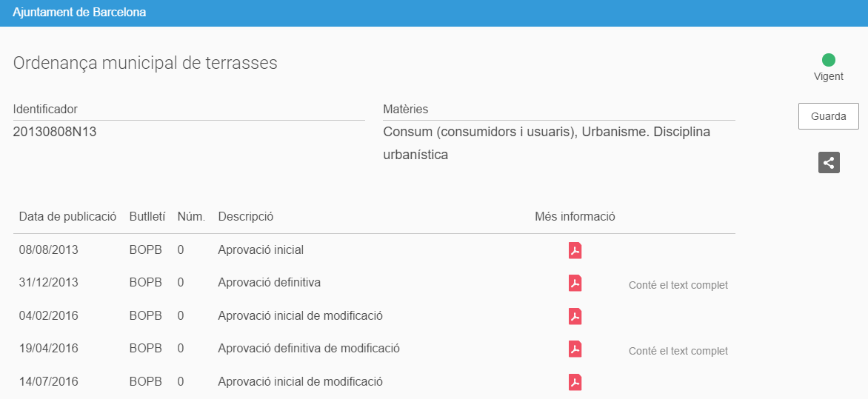Select the Data de publicació column header
The width and height of the screenshot is (868, 399).
pos(67,216)
